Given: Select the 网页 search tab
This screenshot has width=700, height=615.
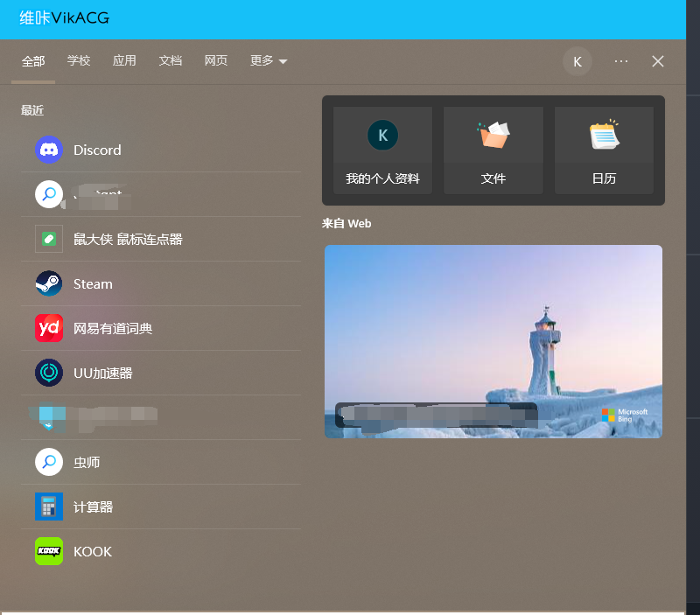Looking at the screenshot, I should click(216, 61).
